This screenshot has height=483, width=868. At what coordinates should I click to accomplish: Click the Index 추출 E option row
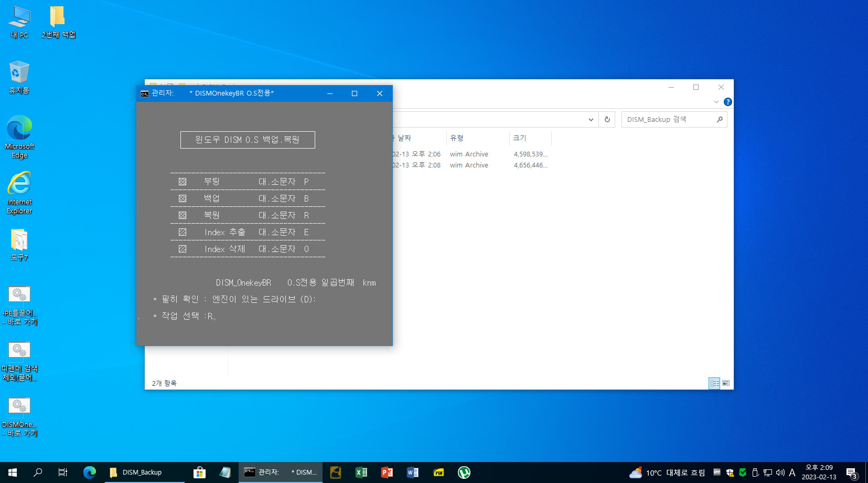tap(248, 232)
